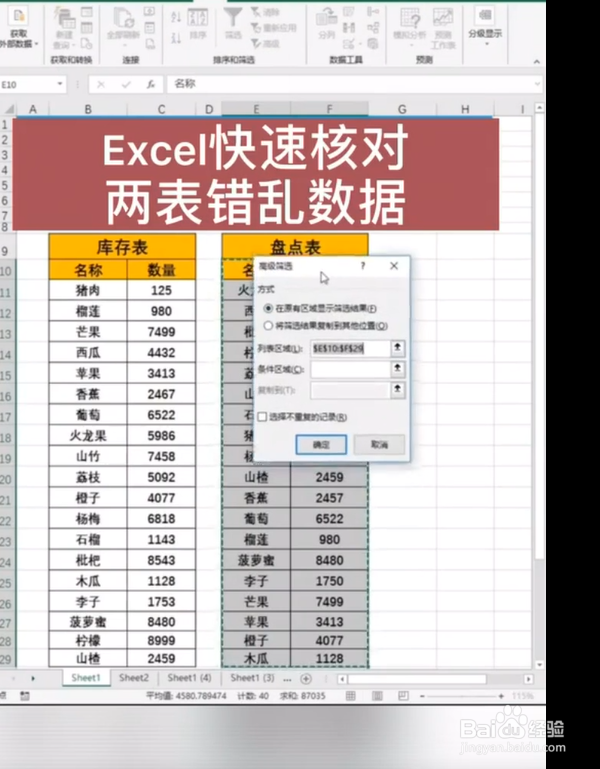The height and width of the screenshot is (769, 600).
Task: Click the vertical scrollbar down arrow
Action: [x=540, y=665]
